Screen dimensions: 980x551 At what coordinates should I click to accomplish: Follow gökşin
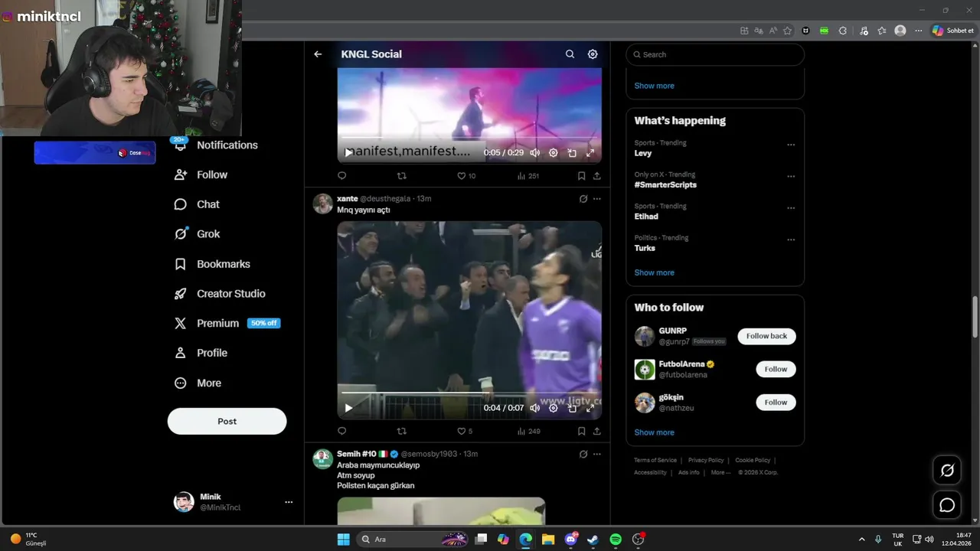(776, 403)
